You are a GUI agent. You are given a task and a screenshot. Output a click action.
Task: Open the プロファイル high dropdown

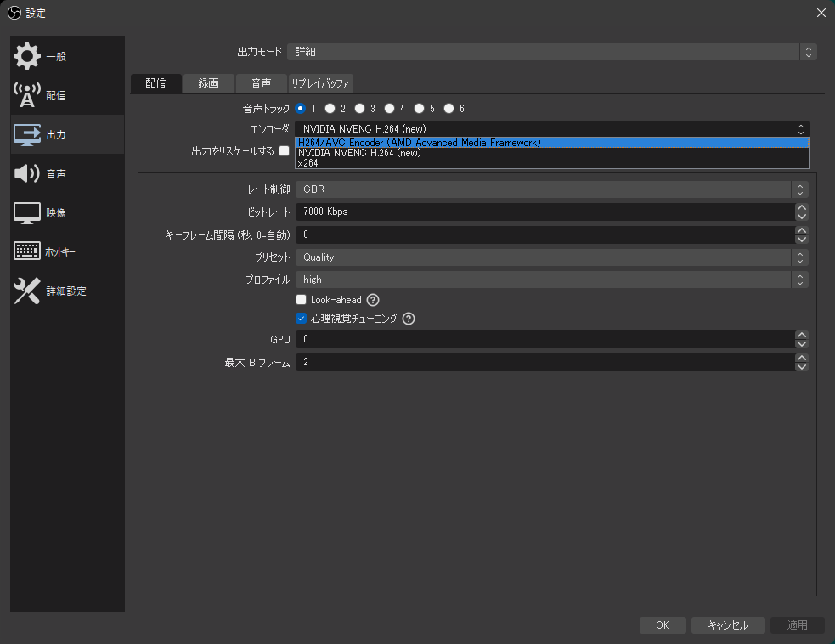[x=552, y=280]
